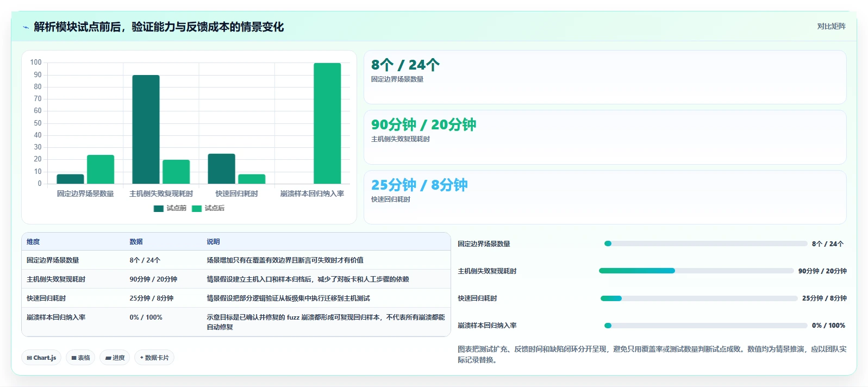Click the 快速回归耗时 x-axis label
Image resolution: width=868 pixels, height=387 pixels.
(x=236, y=193)
